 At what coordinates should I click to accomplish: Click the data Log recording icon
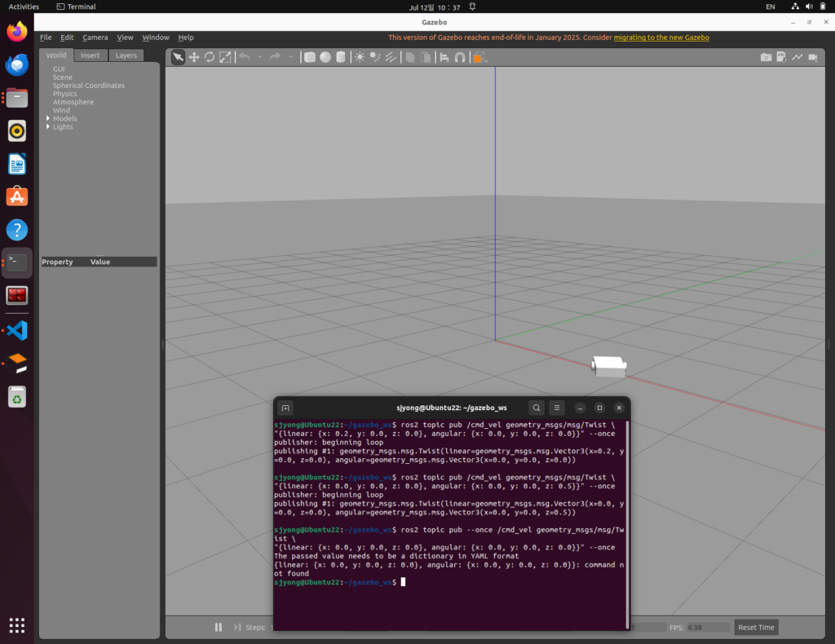point(781,57)
